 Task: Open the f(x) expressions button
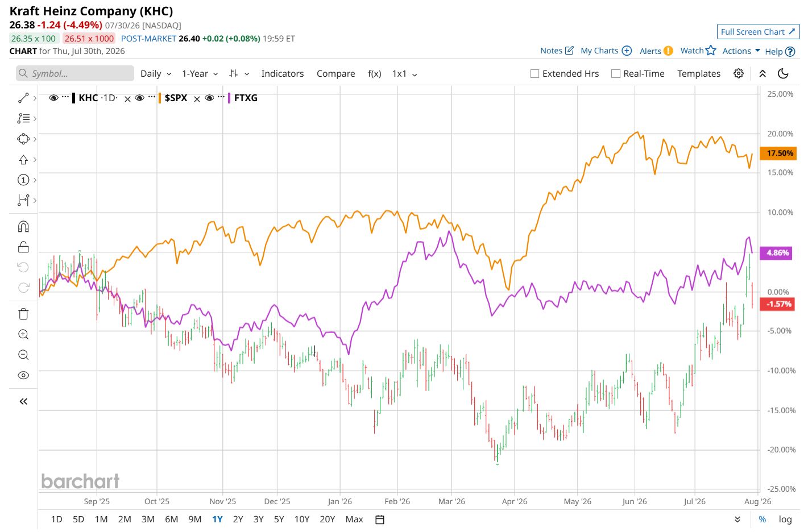coord(375,74)
